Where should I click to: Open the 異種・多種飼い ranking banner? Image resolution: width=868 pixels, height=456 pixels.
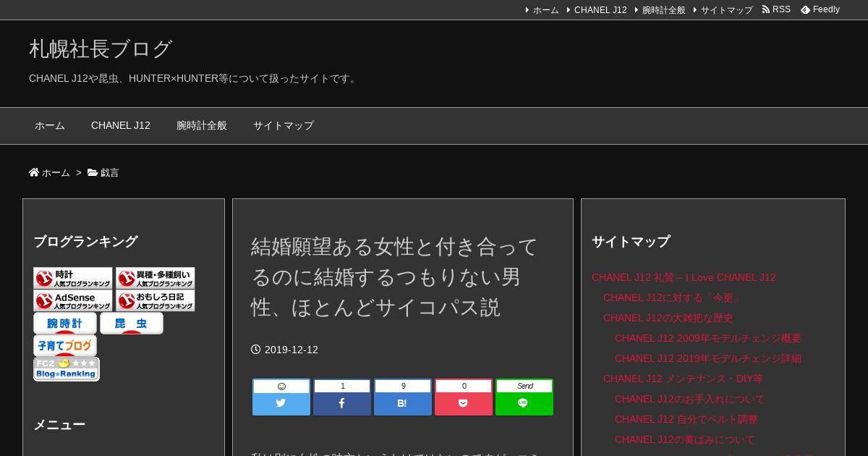point(155,278)
